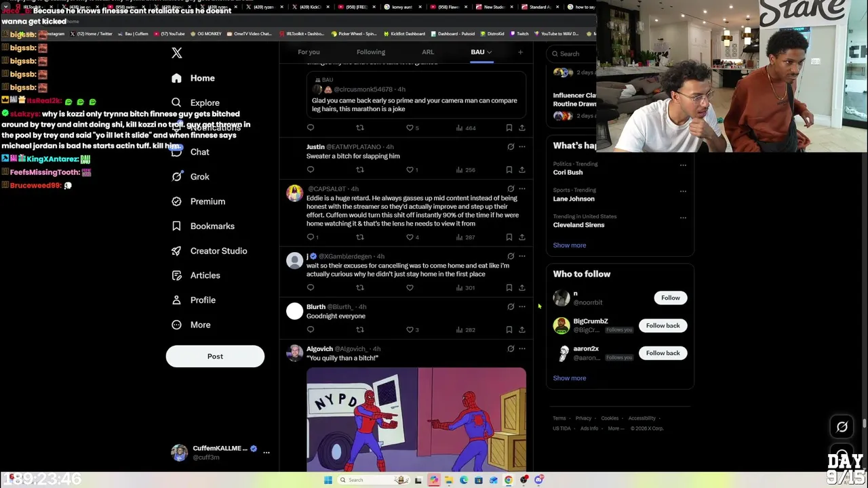The image size is (868, 488).
Task: Repost Justin's post
Action: [360, 169]
